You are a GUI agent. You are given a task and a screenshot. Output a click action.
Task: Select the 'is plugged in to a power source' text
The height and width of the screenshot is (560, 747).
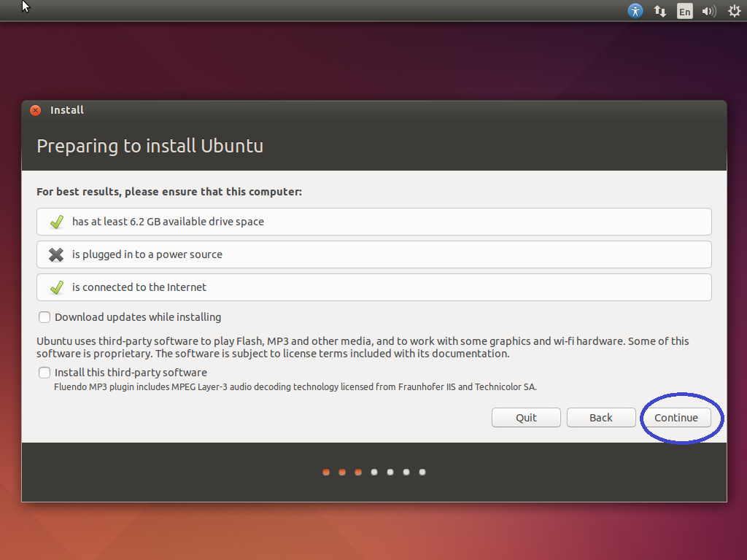click(147, 254)
